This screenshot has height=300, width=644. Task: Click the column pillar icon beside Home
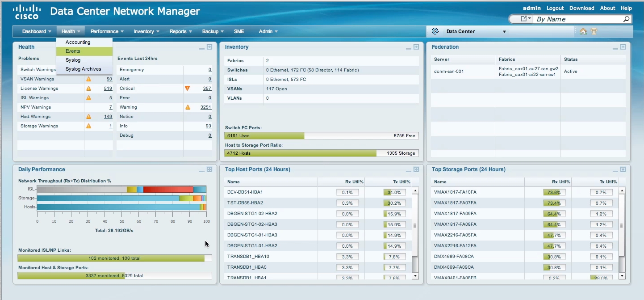(594, 31)
